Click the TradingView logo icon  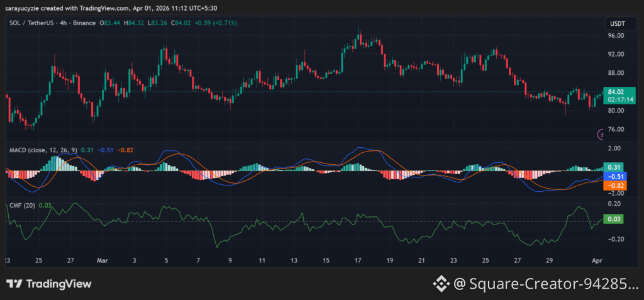[x=14, y=284]
